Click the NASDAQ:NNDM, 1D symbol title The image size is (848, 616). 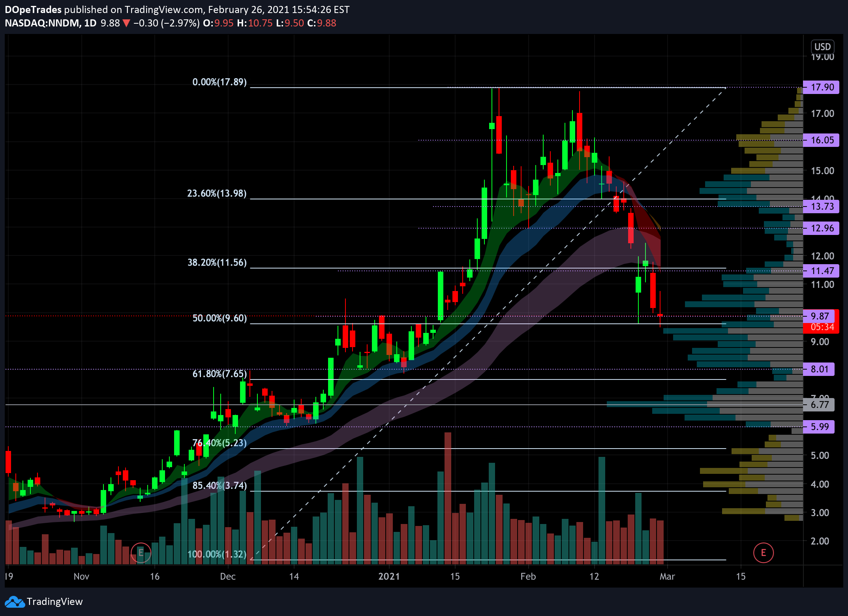pos(51,23)
